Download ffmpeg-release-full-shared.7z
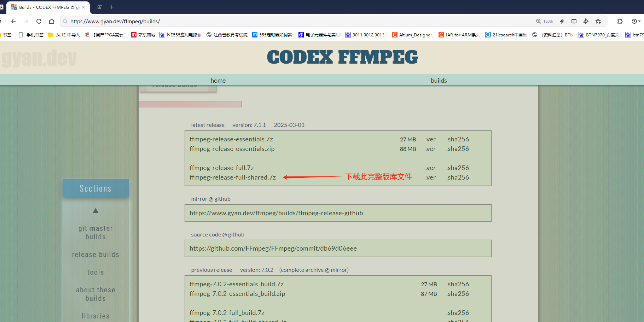Screen dimensions: 644x322 (x=232, y=177)
